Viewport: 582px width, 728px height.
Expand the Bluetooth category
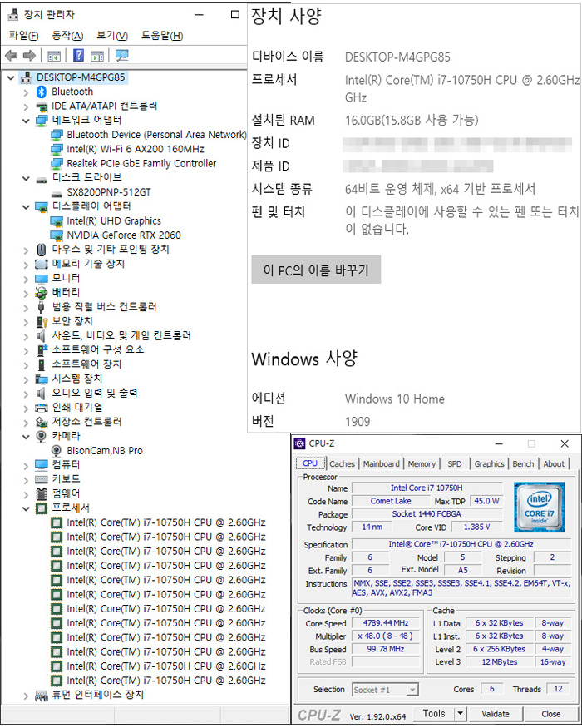coord(26,92)
